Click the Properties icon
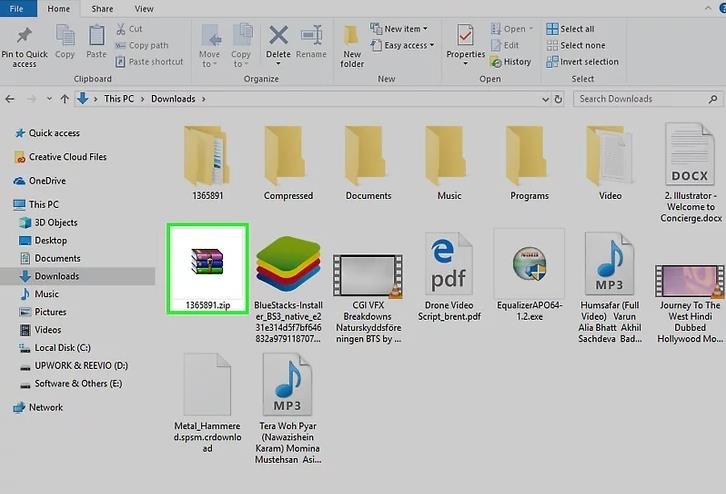 465,36
